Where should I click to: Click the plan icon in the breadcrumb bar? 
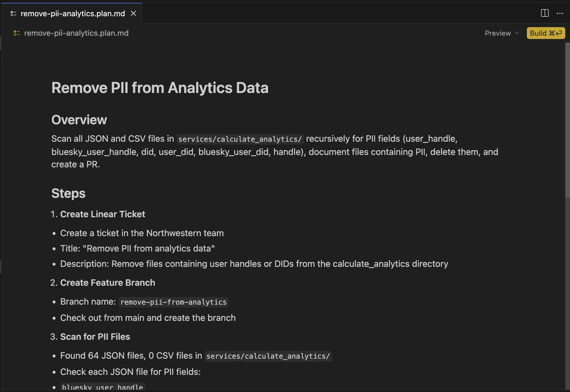(17, 33)
